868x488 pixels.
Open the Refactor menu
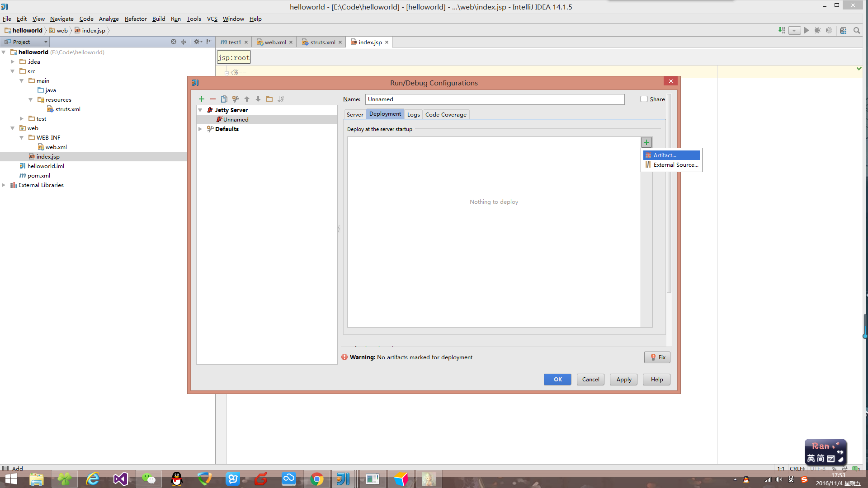click(136, 19)
